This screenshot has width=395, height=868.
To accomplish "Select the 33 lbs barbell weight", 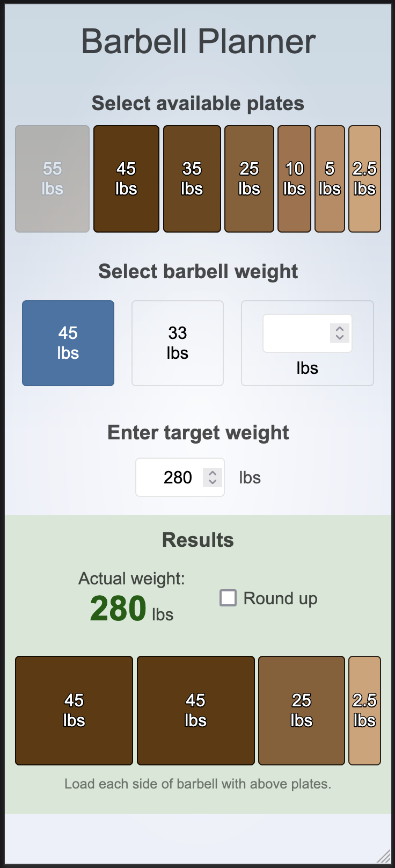I will (x=177, y=343).
